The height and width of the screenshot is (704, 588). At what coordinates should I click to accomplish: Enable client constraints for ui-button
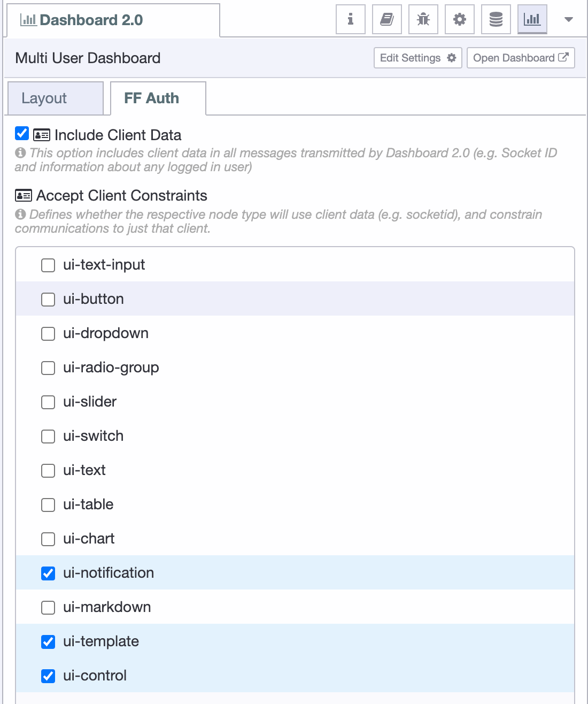(x=48, y=300)
